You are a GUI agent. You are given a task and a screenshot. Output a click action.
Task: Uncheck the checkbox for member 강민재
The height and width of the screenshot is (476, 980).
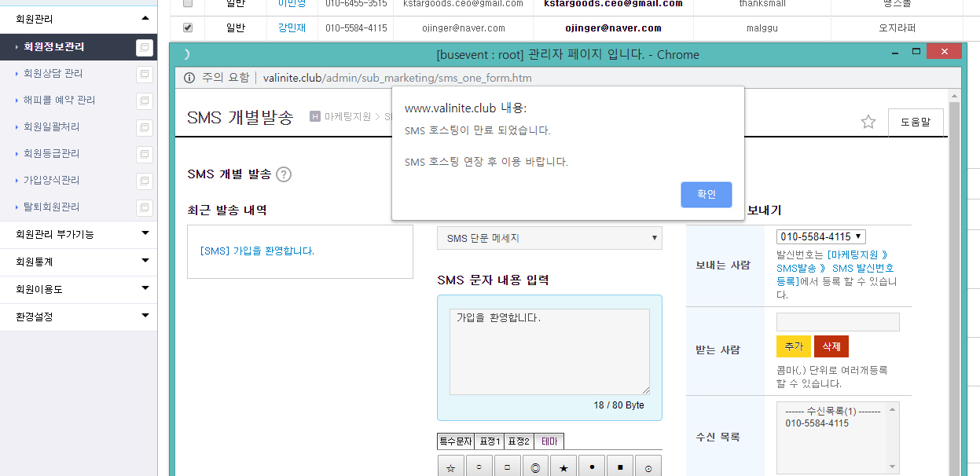[x=188, y=27]
